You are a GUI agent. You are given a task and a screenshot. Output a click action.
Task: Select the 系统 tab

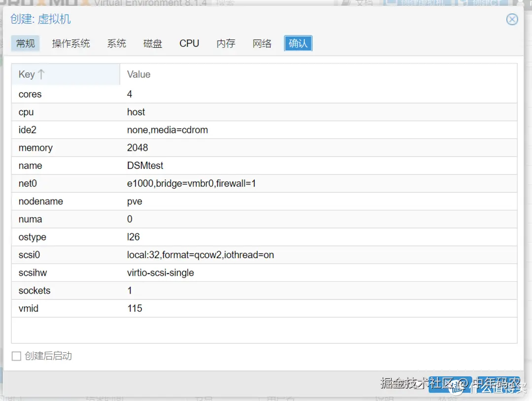116,43
